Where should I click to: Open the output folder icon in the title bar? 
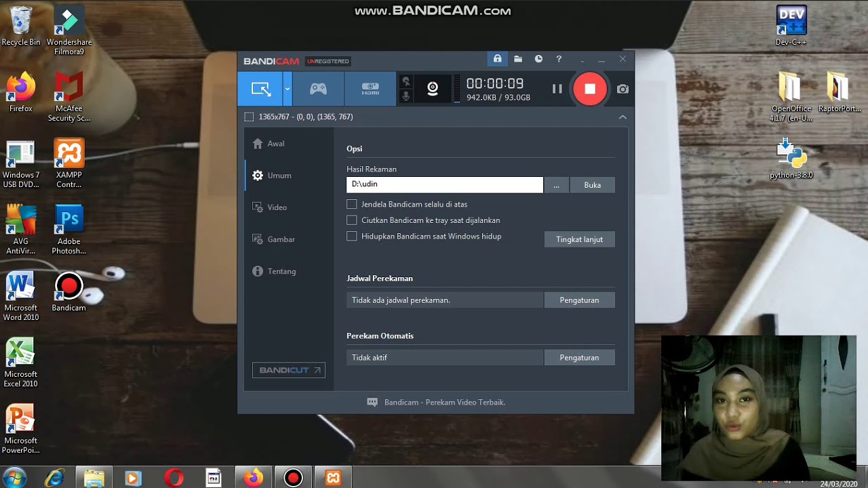518,59
